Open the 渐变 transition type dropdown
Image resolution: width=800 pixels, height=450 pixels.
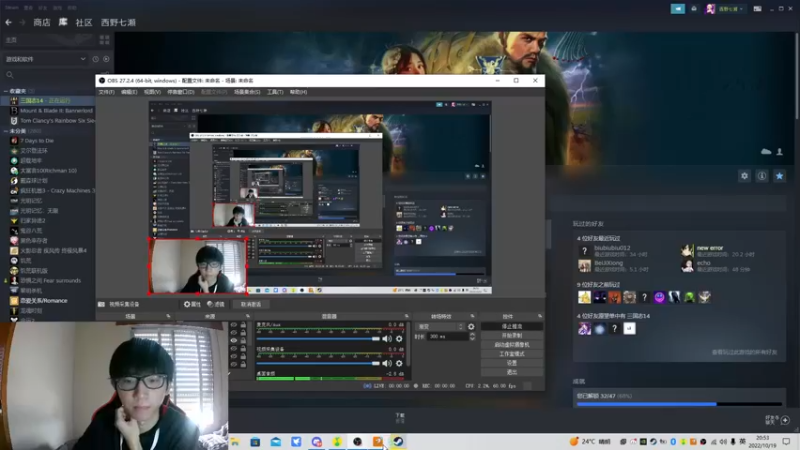[440, 327]
